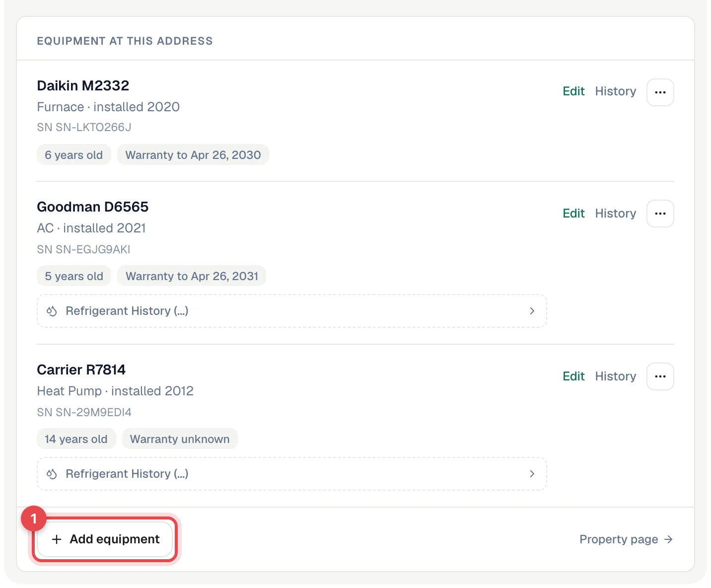The image size is (711, 588).
Task: Add equipment to this address
Action: 105,539
